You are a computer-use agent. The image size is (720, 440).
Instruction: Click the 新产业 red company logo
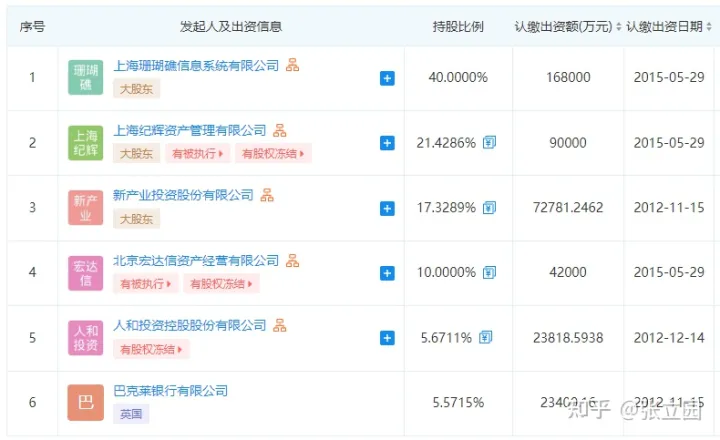click(x=86, y=208)
